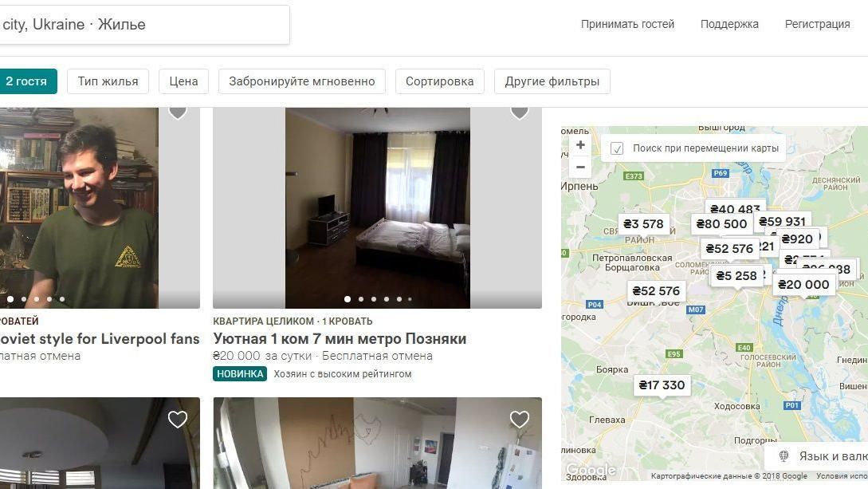
Task: Go to 'Принимать гостей' menu item
Action: click(x=627, y=25)
